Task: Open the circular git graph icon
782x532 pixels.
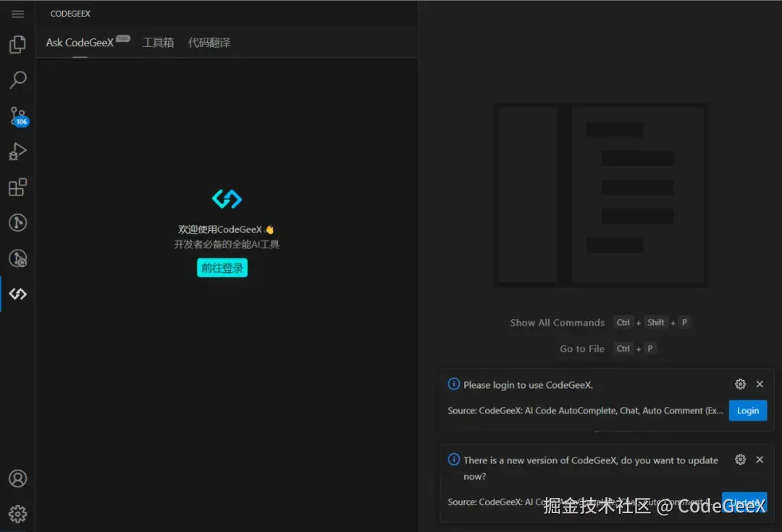Action: coord(17,222)
